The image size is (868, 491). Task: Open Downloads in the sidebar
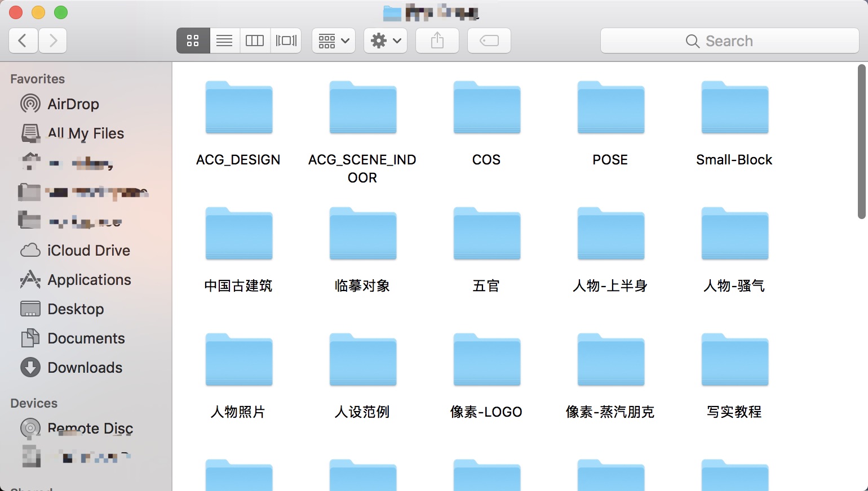point(86,368)
